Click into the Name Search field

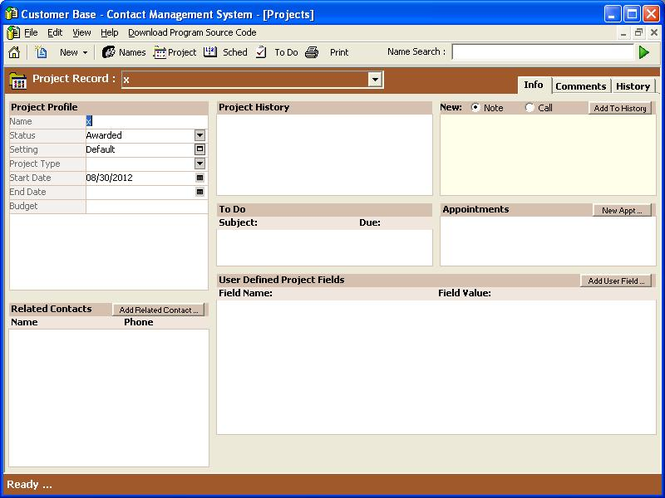click(x=541, y=52)
